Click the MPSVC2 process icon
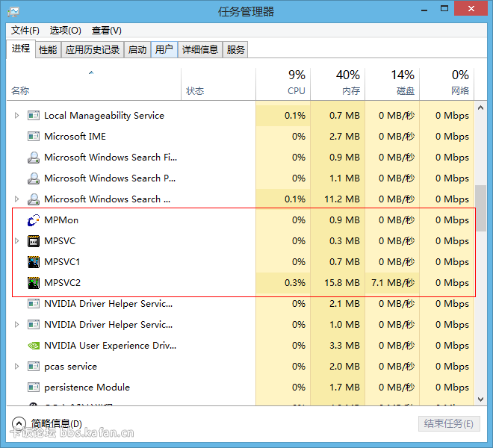This screenshot has width=493, height=448. 33,283
